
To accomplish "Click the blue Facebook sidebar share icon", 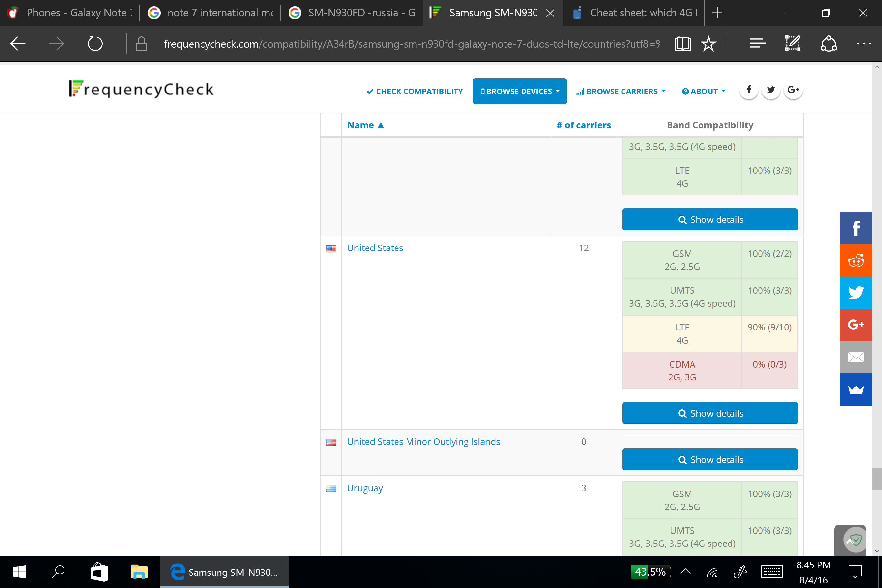I will 856,228.
